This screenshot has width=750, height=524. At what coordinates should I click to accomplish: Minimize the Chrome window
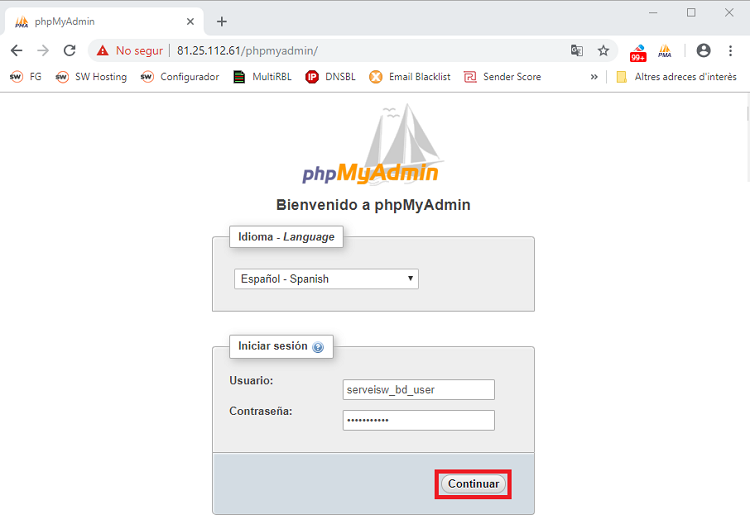[x=653, y=12]
